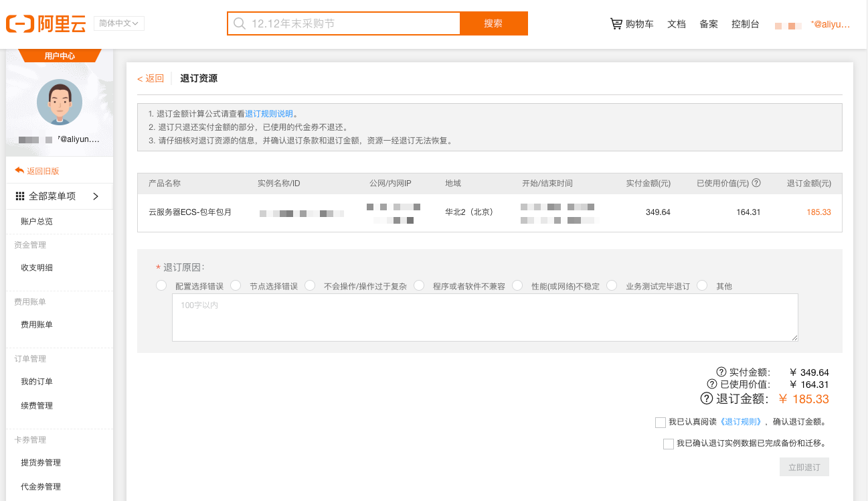Select 程序或者软件不兼容 radio
The width and height of the screenshot is (868, 501).
point(419,285)
